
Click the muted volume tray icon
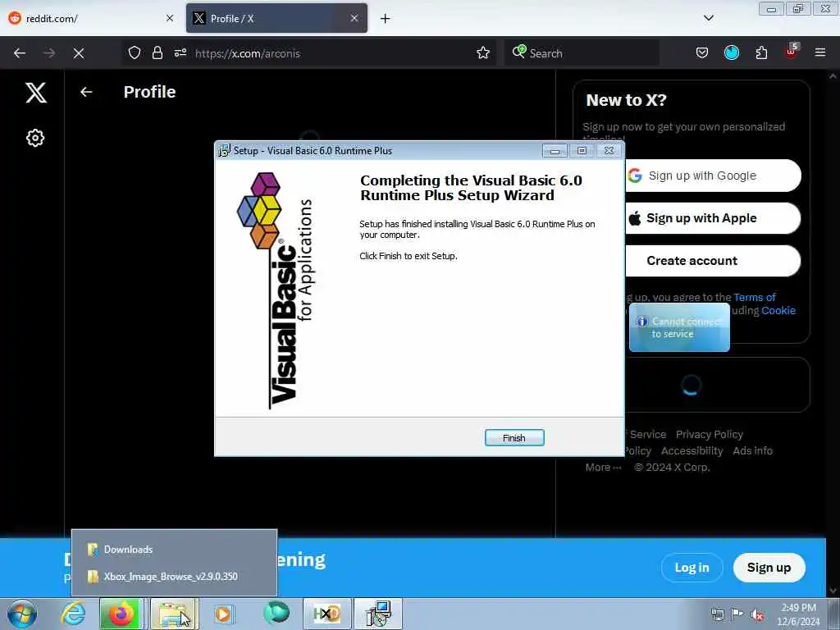tap(757, 614)
